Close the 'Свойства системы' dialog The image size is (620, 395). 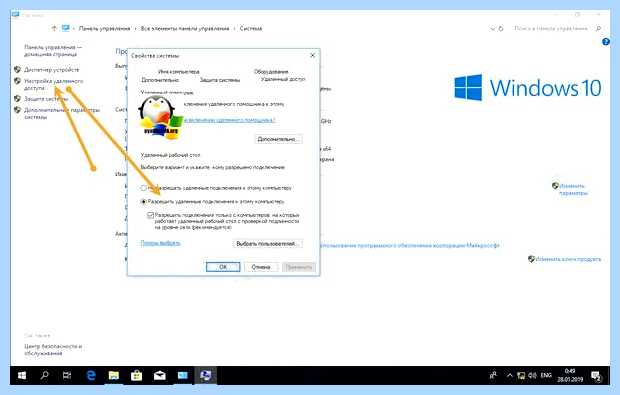click(x=312, y=55)
